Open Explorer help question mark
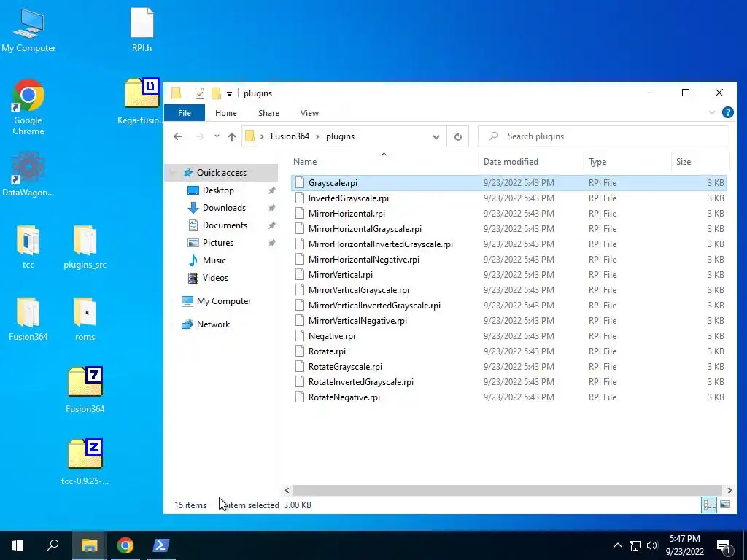This screenshot has height=560, width=747. 727,112
